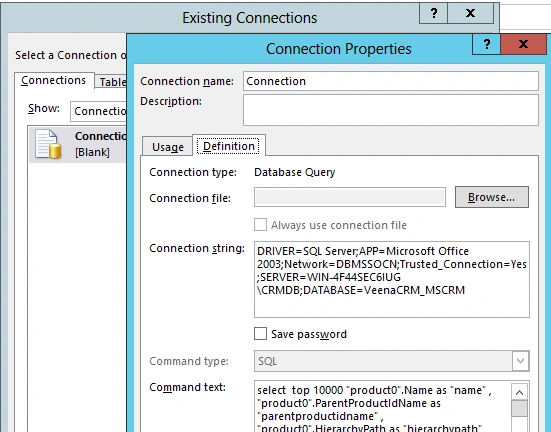Close the Connection Properties dialog
Image resolution: width=551 pixels, height=432 pixels.
(x=523, y=44)
